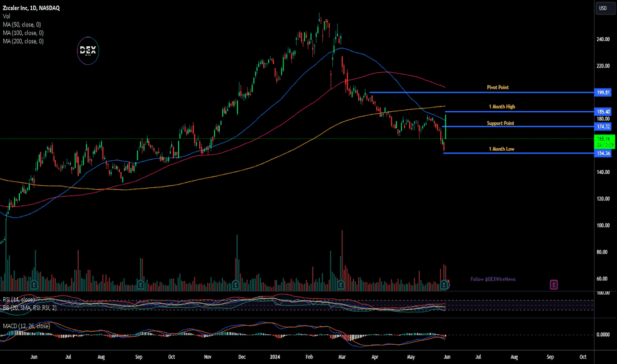Click the earnings E marker above September 2023
617x364 pixels.
[x=140, y=284]
